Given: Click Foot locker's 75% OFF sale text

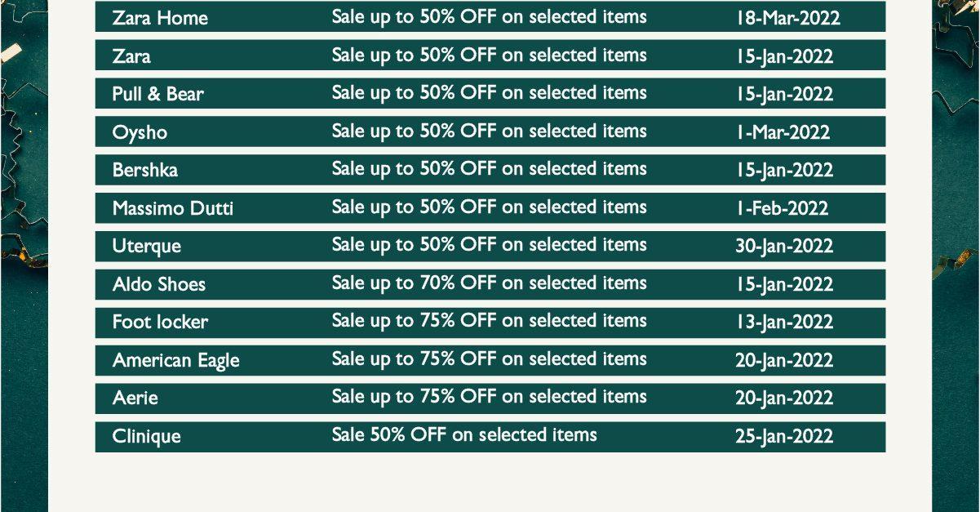Looking at the screenshot, I should [x=489, y=321].
